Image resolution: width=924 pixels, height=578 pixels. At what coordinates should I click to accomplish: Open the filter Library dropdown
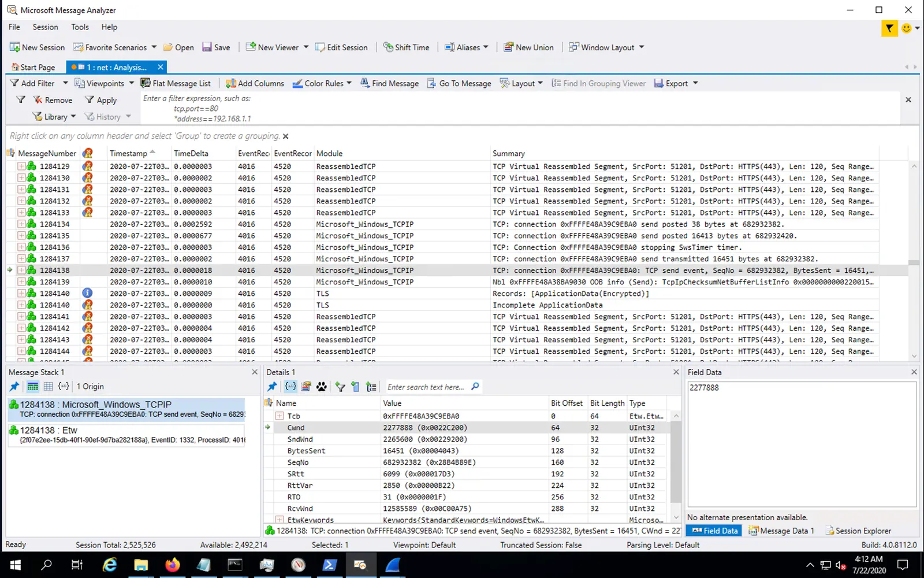pos(54,117)
